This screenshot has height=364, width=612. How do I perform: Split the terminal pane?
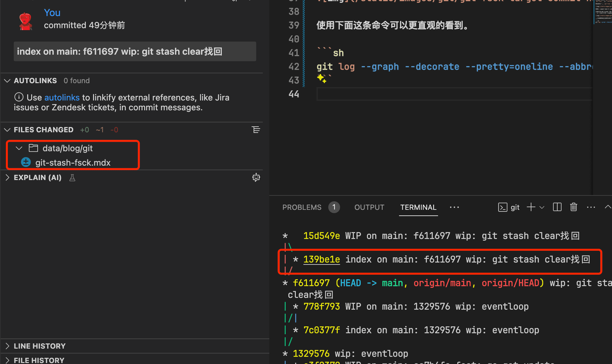557,207
